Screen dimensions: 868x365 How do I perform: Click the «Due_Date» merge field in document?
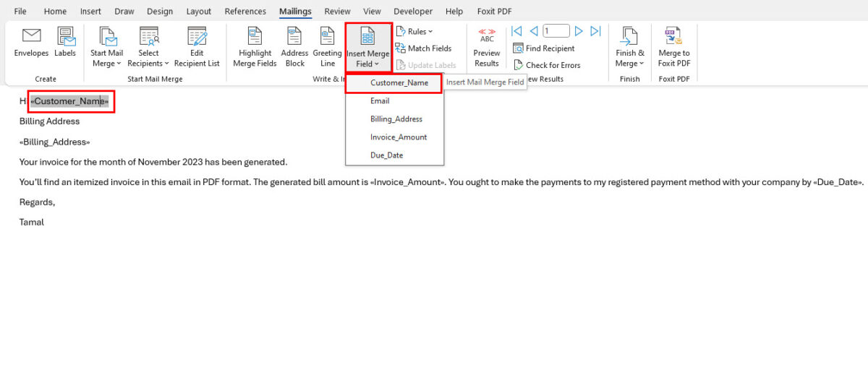pos(839,182)
